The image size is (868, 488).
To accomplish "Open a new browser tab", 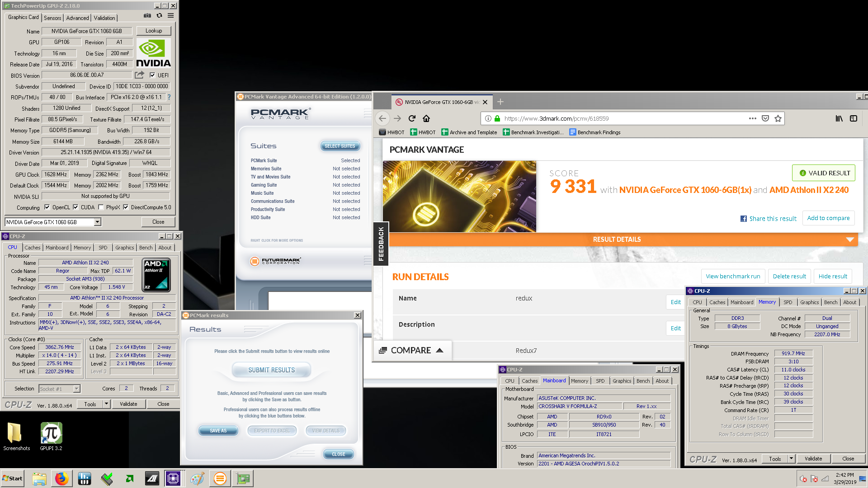I will tap(500, 102).
